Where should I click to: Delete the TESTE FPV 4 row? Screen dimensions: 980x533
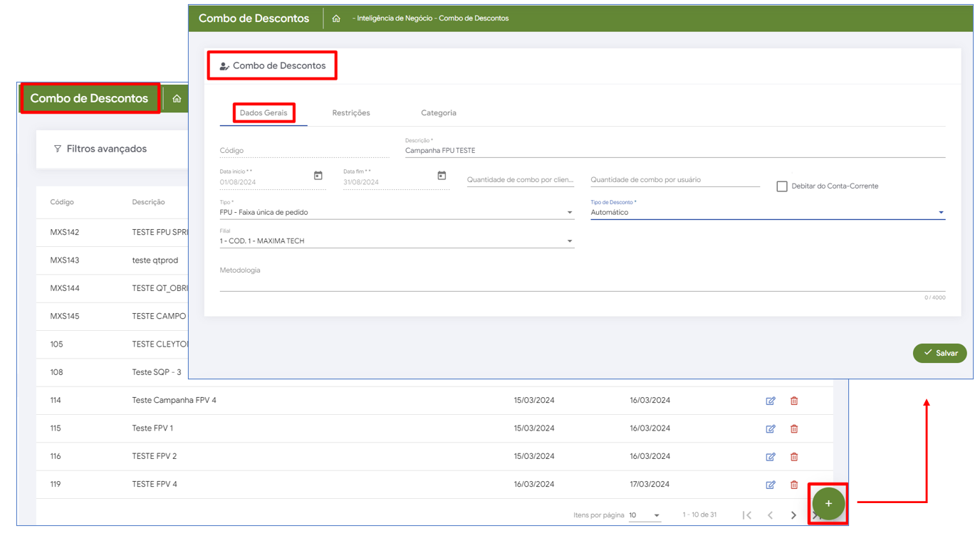[x=793, y=485]
